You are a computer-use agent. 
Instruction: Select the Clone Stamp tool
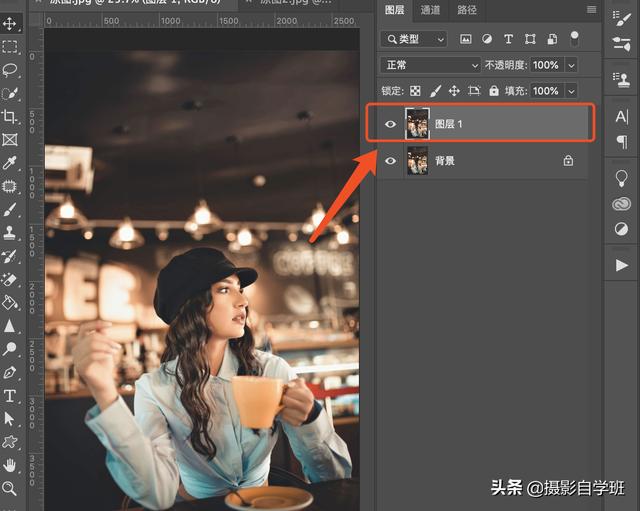coord(9,233)
